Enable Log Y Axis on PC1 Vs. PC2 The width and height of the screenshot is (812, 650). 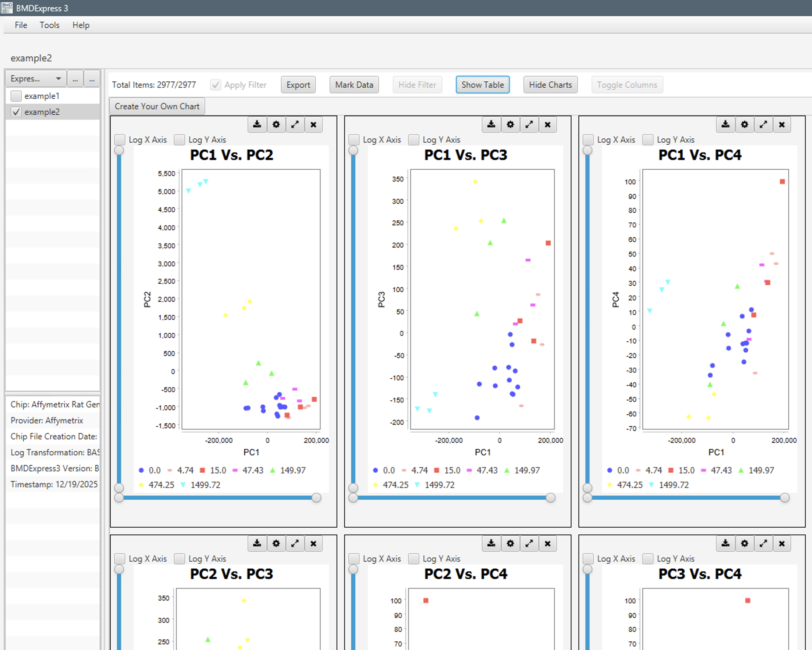pos(180,140)
